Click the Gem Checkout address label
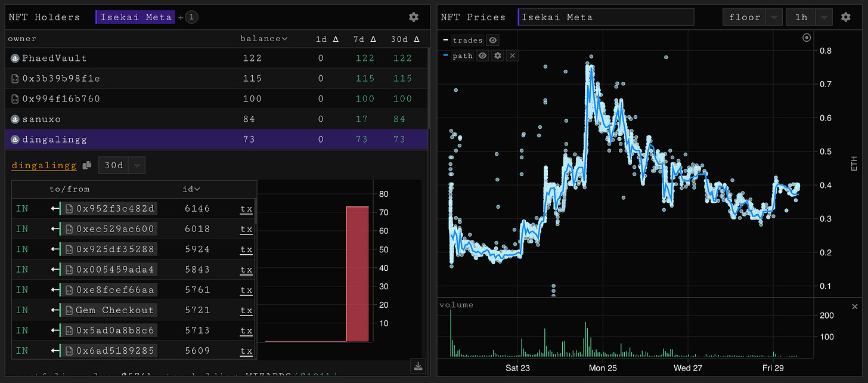Image resolution: width=868 pixels, height=383 pixels. [x=114, y=310]
